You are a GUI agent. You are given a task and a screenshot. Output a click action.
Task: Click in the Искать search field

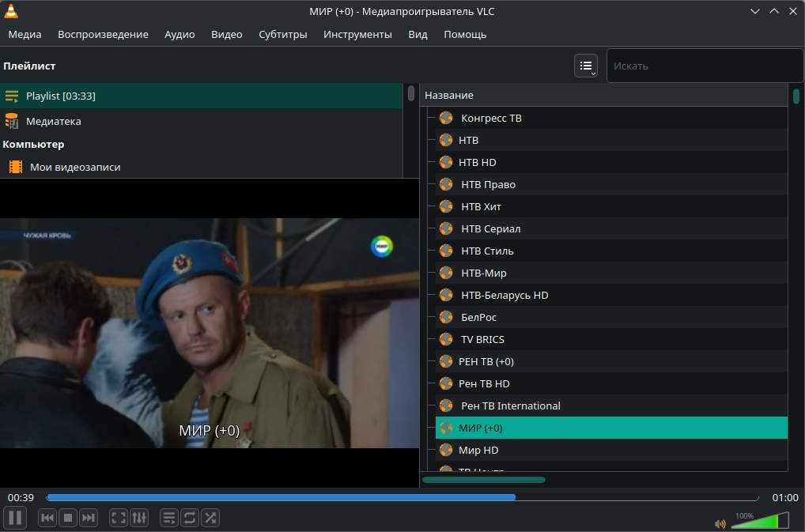tap(704, 66)
